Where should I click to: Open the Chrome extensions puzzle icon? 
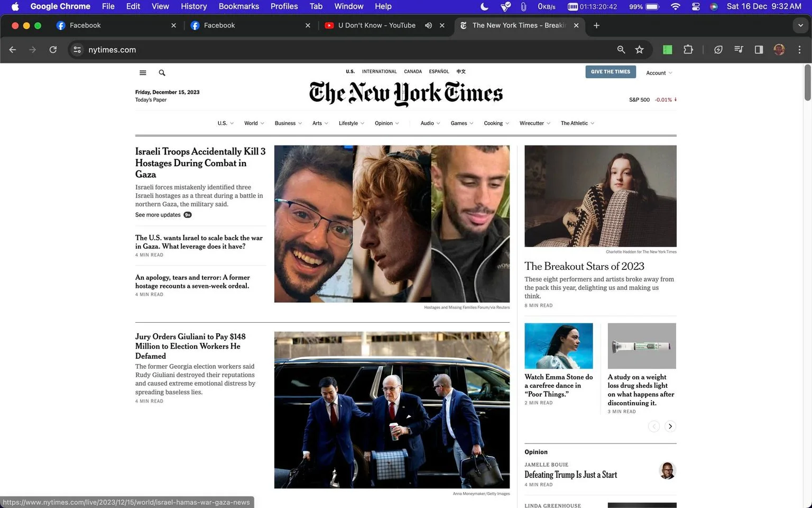[688, 50]
